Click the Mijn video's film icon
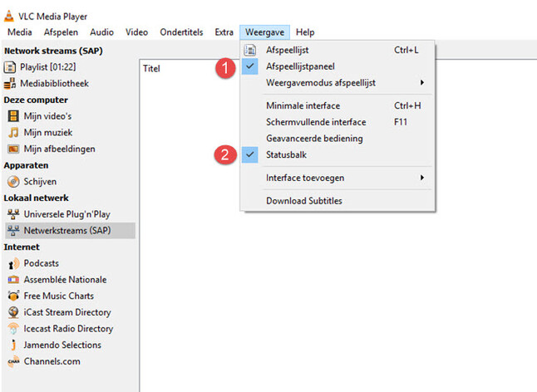Image resolution: width=537 pixels, height=392 pixels. pyautogui.click(x=13, y=116)
